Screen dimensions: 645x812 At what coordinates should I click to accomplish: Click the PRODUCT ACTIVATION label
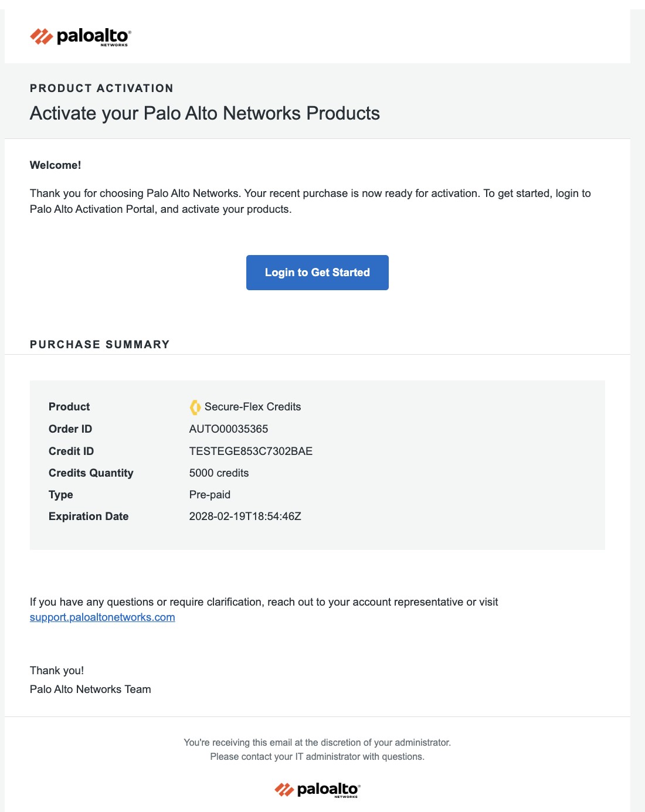pos(101,89)
